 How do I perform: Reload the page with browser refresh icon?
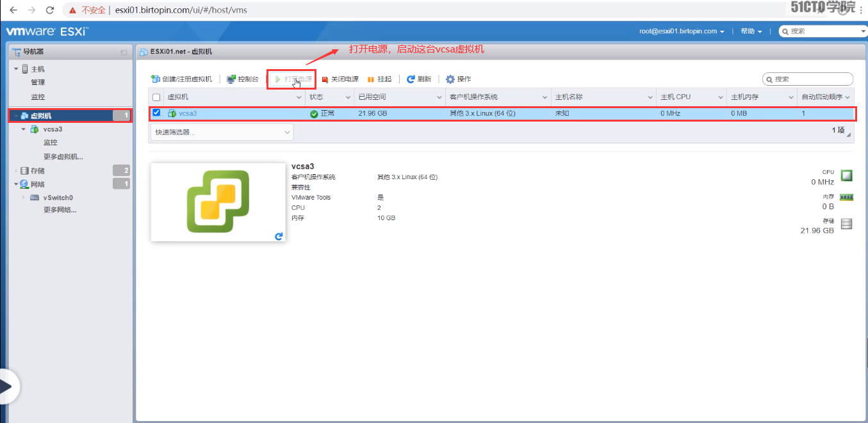(x=50, y=10)
